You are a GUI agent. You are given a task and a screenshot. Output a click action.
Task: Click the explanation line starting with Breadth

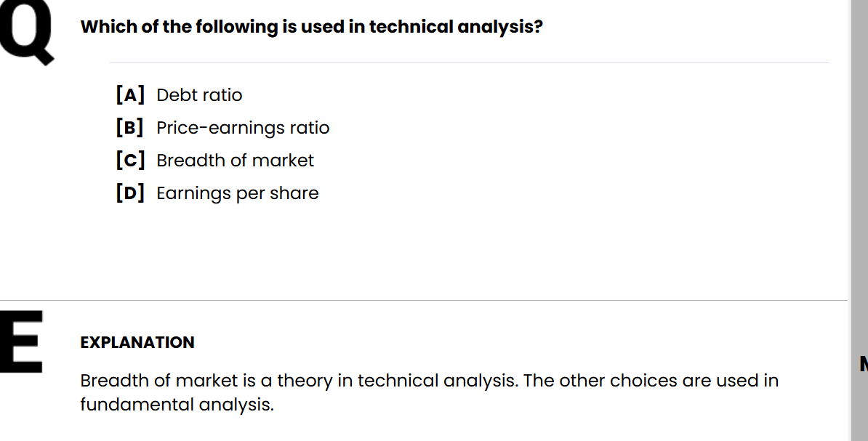[x=429, y=381]
